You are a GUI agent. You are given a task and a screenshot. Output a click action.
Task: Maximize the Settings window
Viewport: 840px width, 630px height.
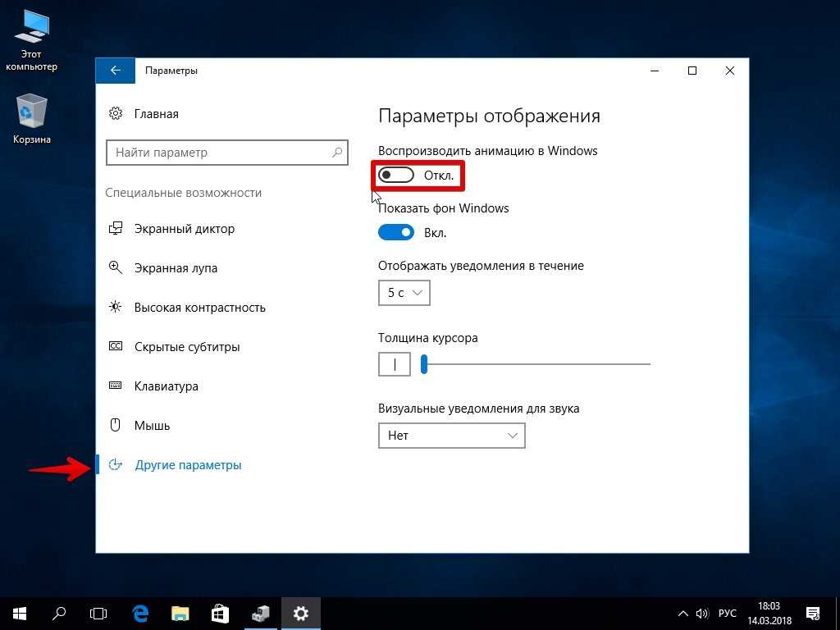692,71
